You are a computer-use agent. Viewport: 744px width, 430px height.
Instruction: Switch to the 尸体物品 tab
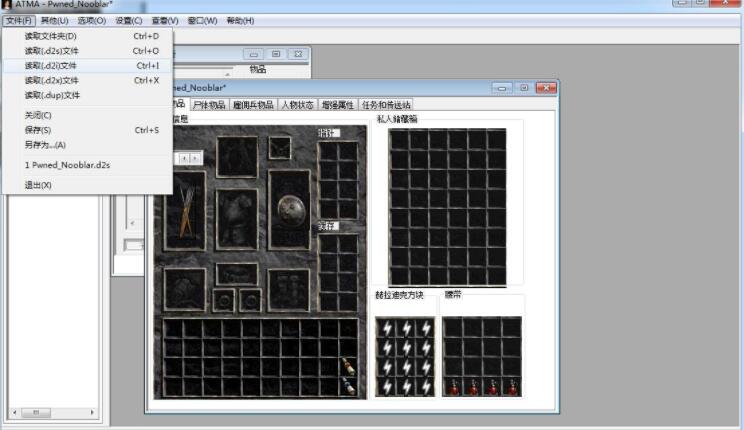click(209, 105)
